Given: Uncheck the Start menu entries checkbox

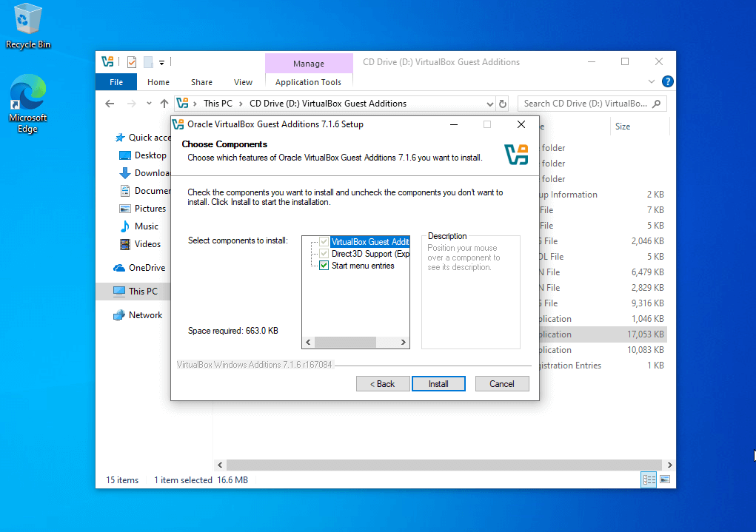Looking at the screenshot, I should pos(324,266).
